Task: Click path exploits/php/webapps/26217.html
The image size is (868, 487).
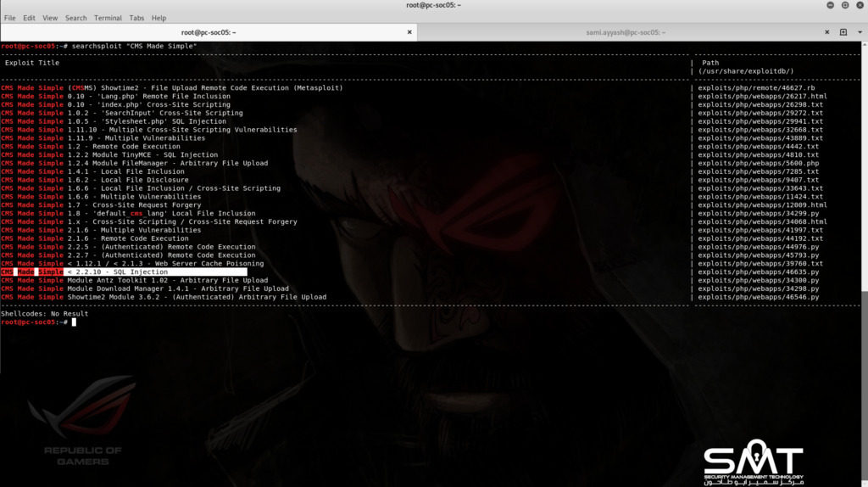Action: [762, 96]
